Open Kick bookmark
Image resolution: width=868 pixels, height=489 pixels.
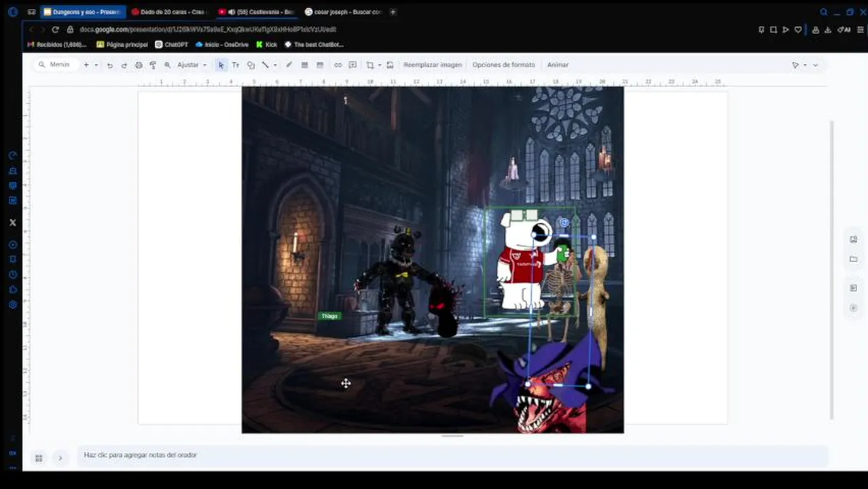click(267, 45)
